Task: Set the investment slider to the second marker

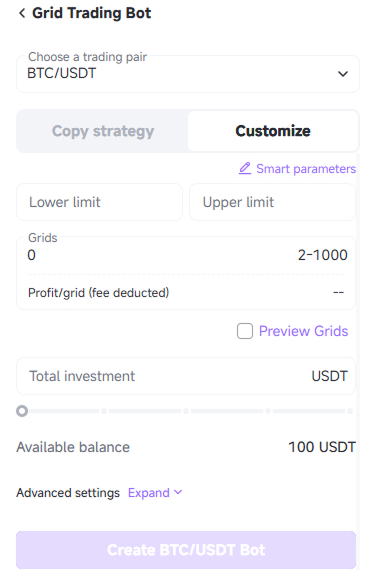Action: tap(104, 411)
